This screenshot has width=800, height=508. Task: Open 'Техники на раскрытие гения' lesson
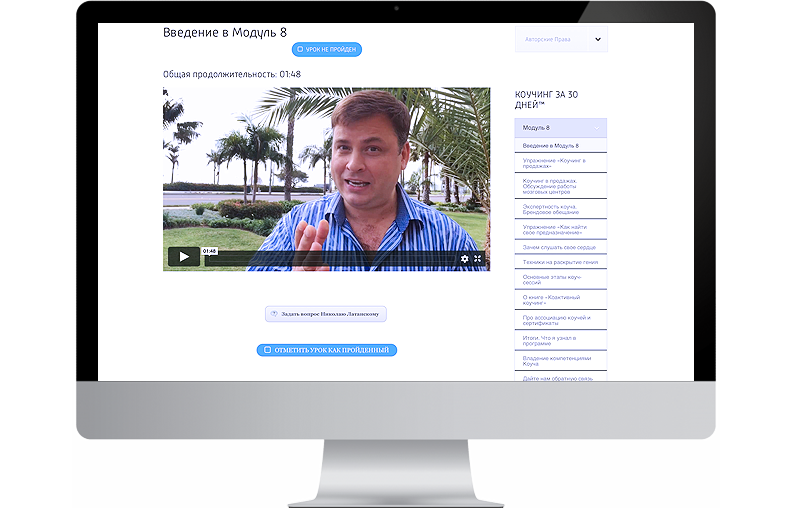tap(560, 261)
